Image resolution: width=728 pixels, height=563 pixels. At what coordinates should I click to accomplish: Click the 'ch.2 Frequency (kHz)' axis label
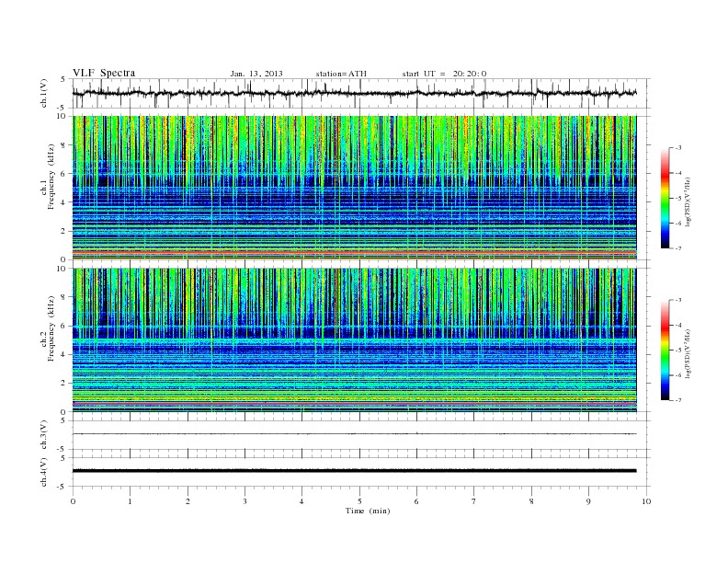[x=48, y=327]
